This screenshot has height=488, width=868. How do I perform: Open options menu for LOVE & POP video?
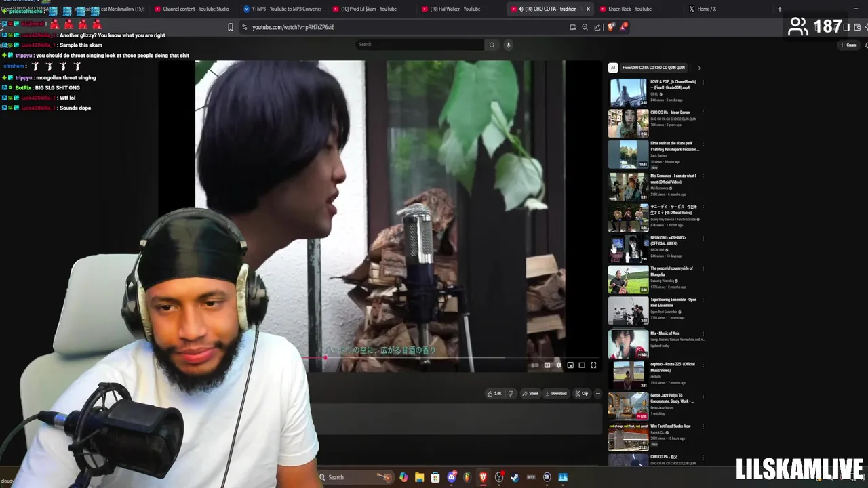coord(703,82)
